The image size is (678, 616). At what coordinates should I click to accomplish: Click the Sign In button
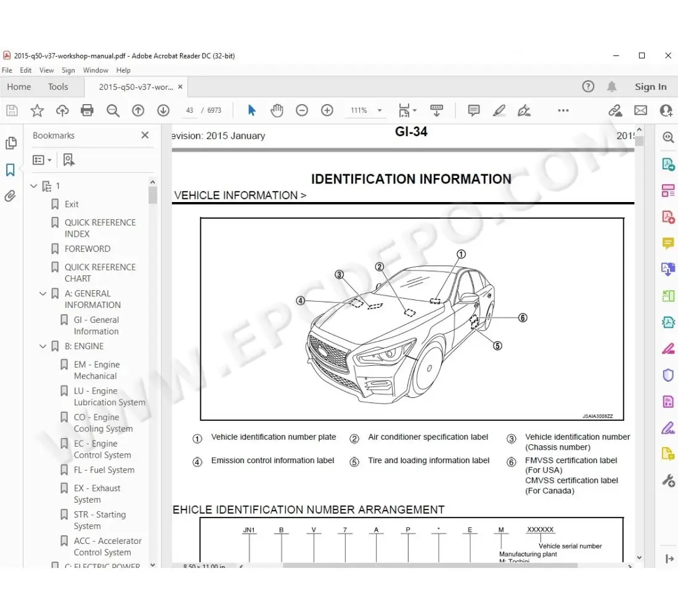(x=650, y=86)
